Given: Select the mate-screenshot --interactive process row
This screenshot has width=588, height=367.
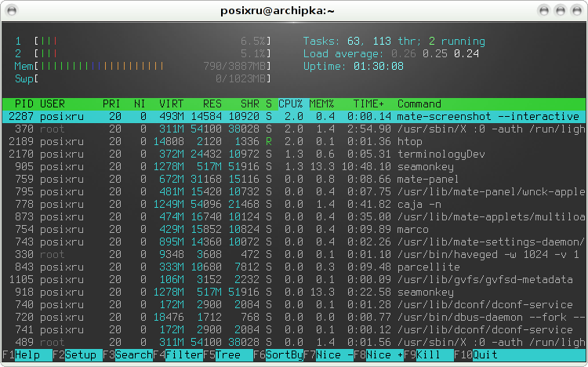Looking at the screenshot, I should click(294, 116).
